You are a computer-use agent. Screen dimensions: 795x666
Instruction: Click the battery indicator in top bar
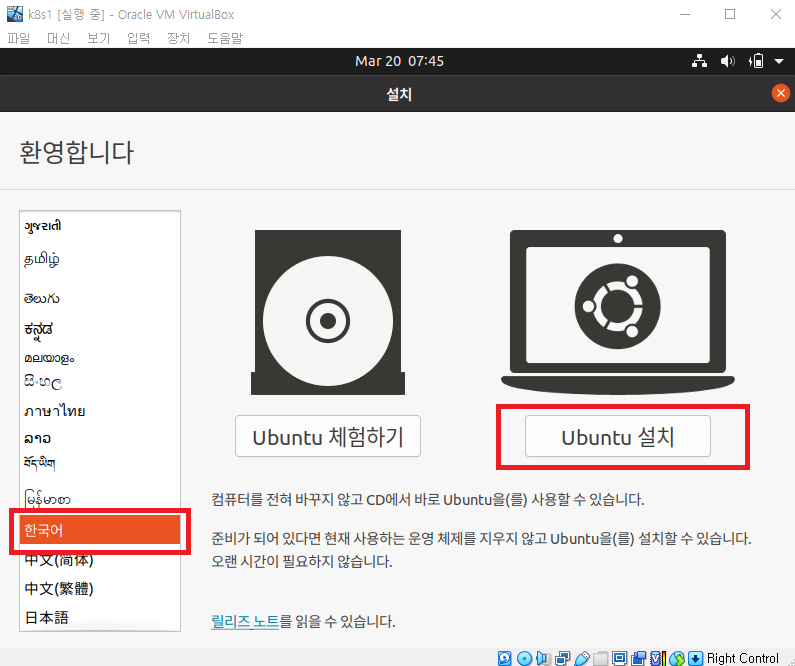pyautogui.click(x=756, y=61)
